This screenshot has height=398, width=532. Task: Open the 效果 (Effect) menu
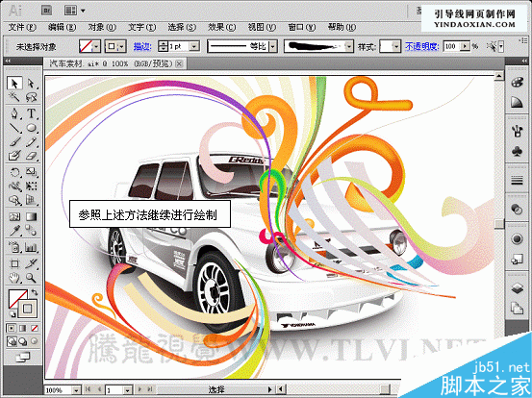coord(222,27)
